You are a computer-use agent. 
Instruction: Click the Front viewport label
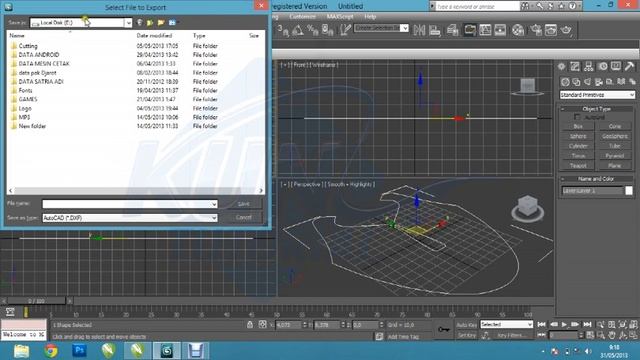tap(300, 65)
